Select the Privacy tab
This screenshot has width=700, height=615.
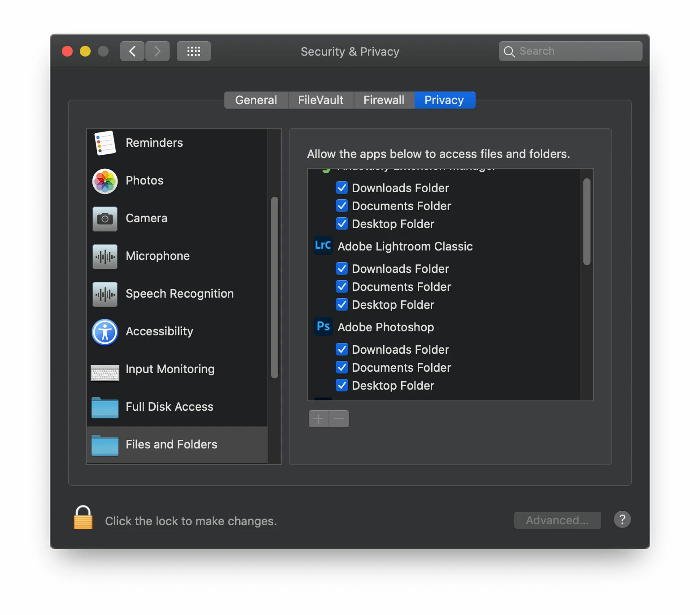[445, 100]
